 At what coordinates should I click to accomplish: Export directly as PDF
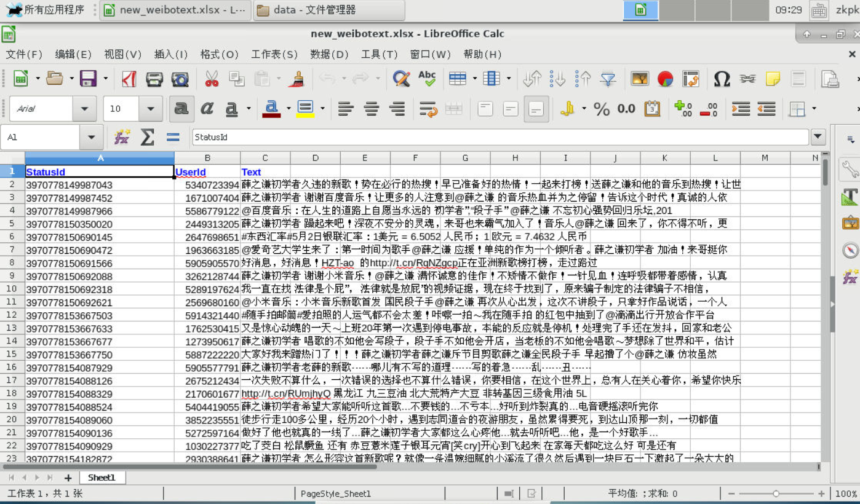coord(129,79)
